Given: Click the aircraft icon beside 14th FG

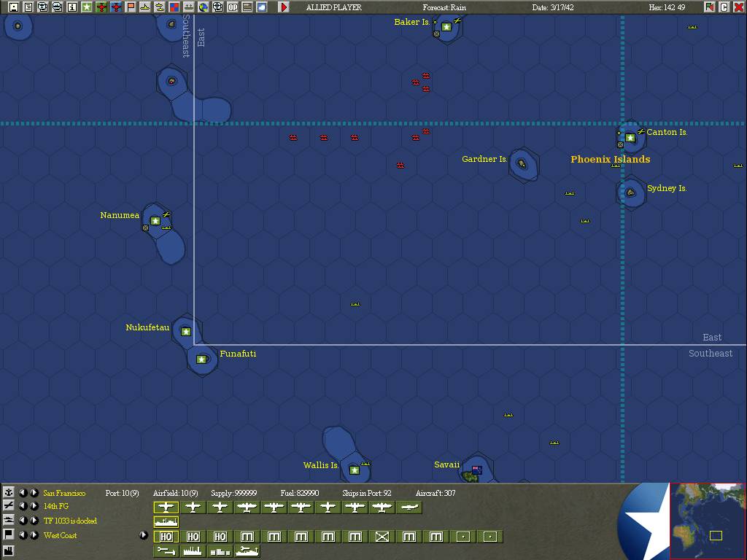Looking at the screenshot, I should pyautogui.click(x=9, y=506).
